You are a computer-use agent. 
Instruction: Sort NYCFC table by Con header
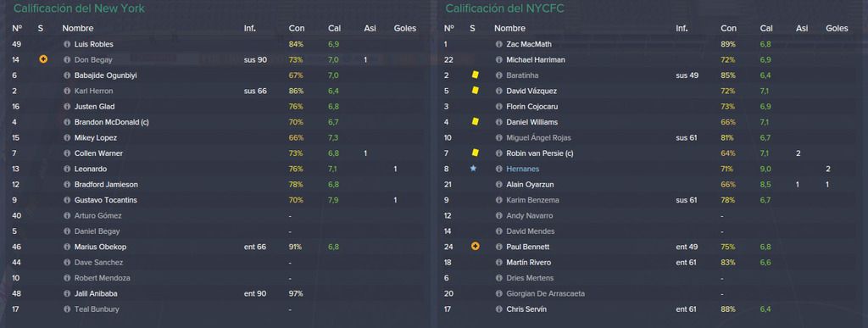728,28
